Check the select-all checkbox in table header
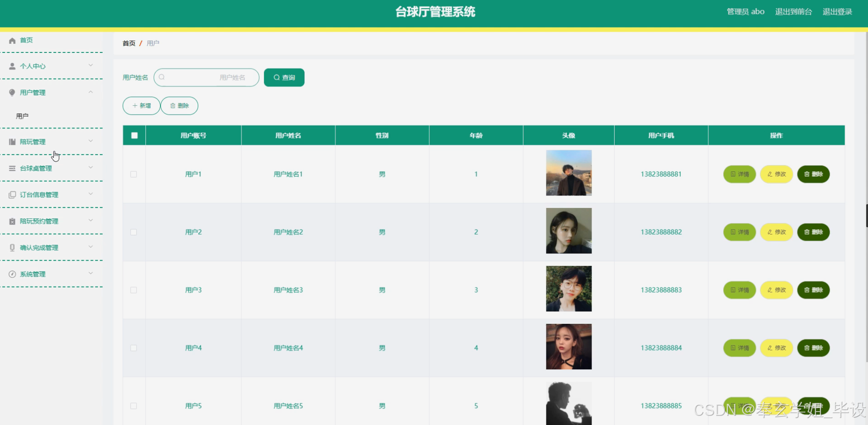The image size is (868, 425). click(134, 135)
